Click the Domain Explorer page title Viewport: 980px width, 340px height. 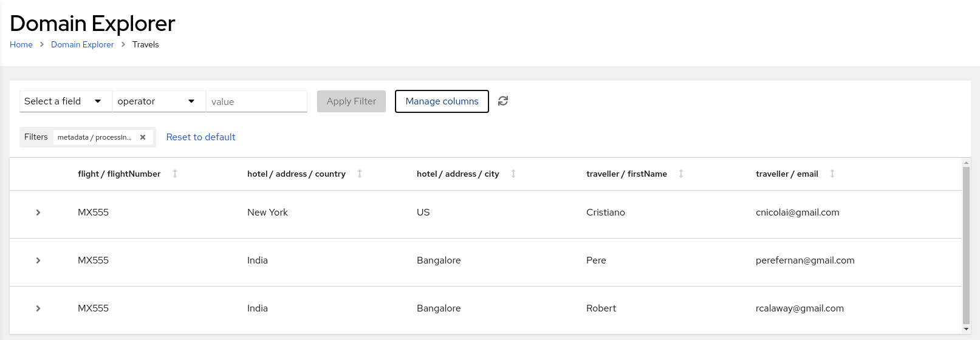pyautogui.click(x=92, y=23)
